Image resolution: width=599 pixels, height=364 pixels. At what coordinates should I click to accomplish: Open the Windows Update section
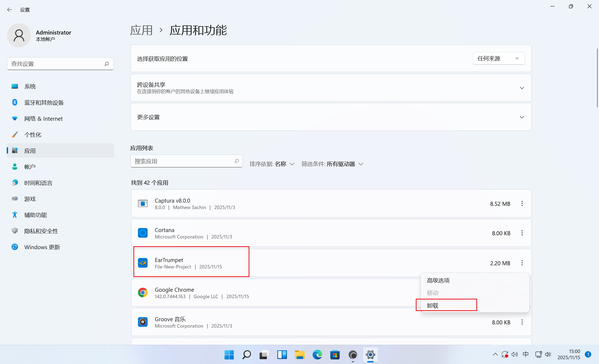pyautogui.click(x=42, y=247)
